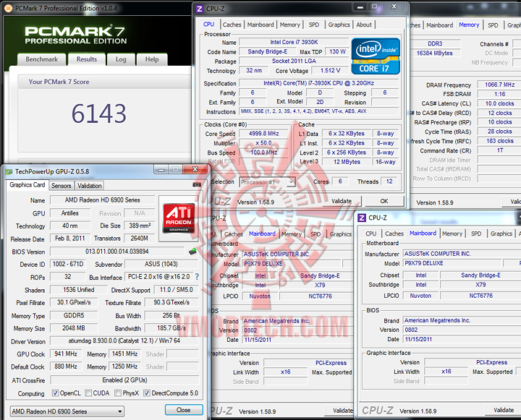Click the Multiplier value x 50.0
The height and width of the screenshot is (420, 521).
264,142
